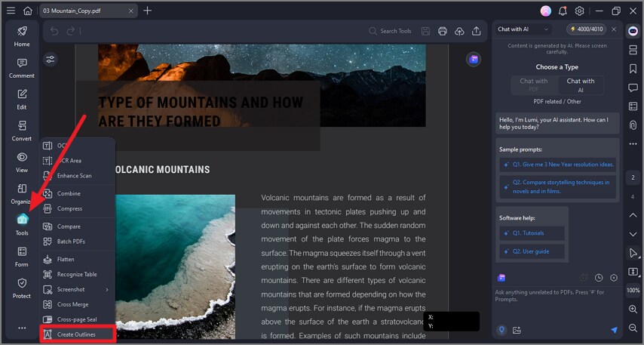Go to next page with down chevron

633,234
